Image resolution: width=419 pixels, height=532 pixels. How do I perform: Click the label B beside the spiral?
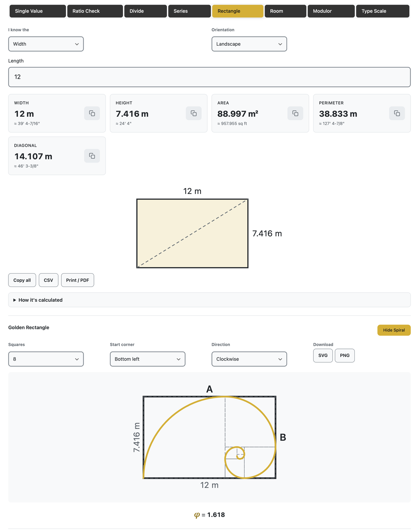pyautogui.click(x=283, y=437)
